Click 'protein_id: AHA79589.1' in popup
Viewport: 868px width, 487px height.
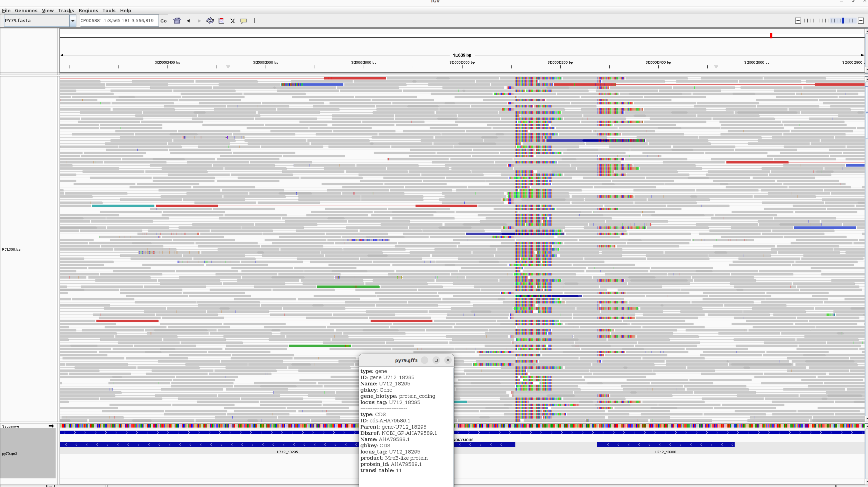[391, 464]
